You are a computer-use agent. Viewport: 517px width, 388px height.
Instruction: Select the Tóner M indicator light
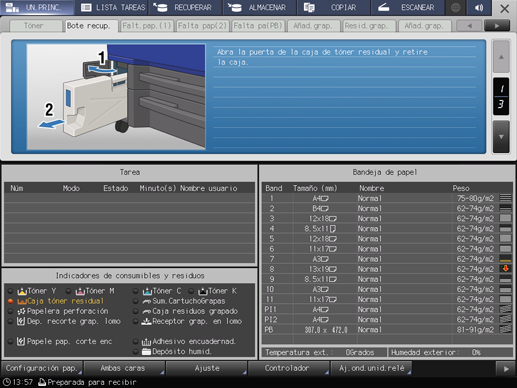point(68,291)
